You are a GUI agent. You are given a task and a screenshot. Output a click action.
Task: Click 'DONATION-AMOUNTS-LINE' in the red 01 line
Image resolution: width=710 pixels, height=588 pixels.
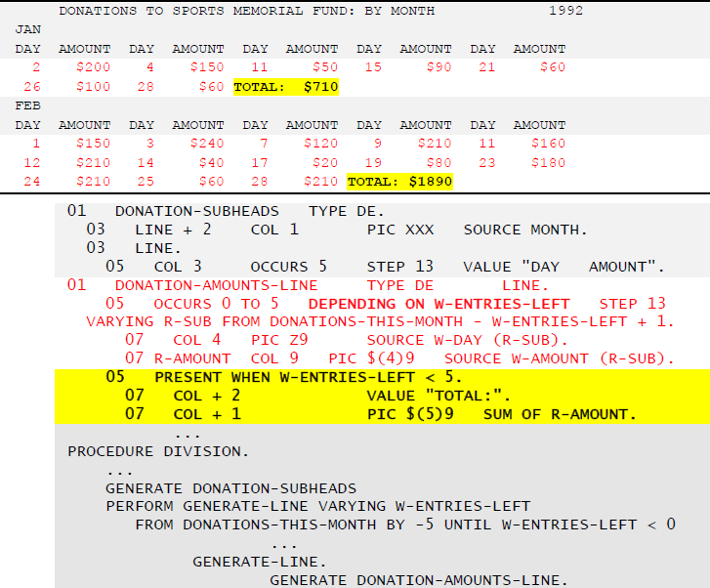click(x=217, y=285)
